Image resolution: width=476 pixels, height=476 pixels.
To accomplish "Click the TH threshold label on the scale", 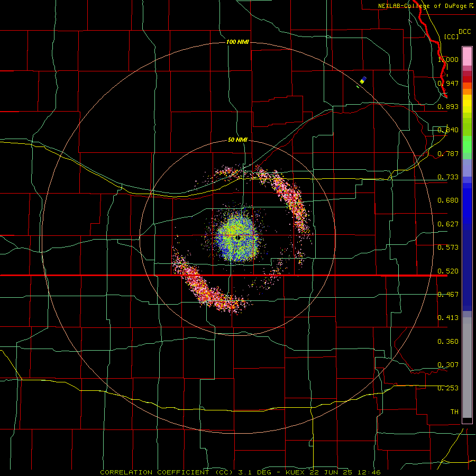I will click(x=454, y=411).
